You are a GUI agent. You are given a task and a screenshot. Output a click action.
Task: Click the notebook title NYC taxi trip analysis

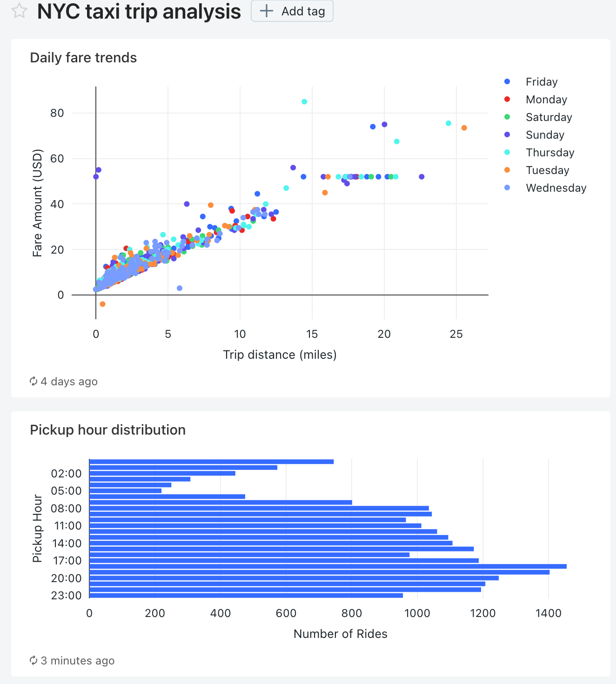[x=139, y=11]
